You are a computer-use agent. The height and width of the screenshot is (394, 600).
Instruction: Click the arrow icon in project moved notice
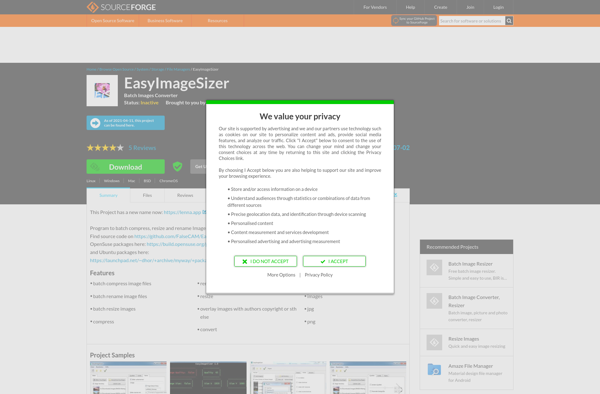pyautogui.click(x=95, y=123)
